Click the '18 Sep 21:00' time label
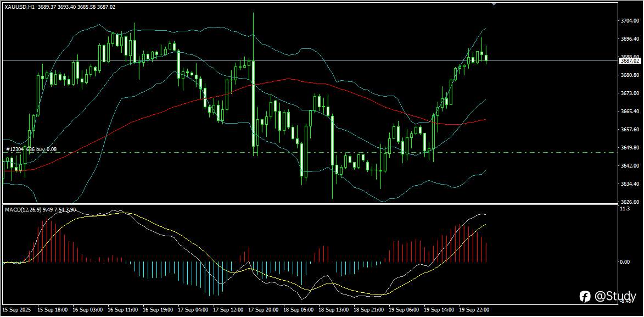 coord(368,309)
